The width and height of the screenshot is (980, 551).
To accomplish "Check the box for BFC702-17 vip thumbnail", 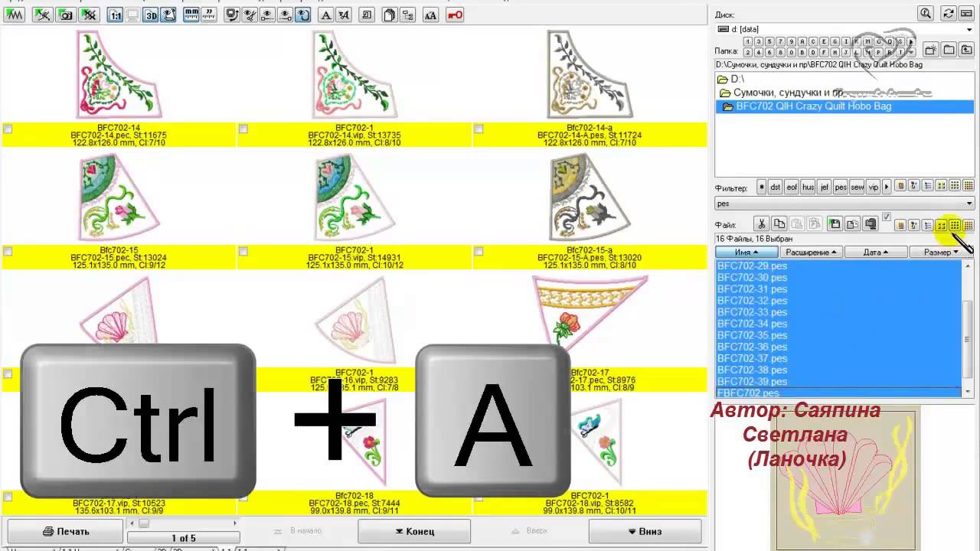I will pyautogui.click(x=8, y=497).
